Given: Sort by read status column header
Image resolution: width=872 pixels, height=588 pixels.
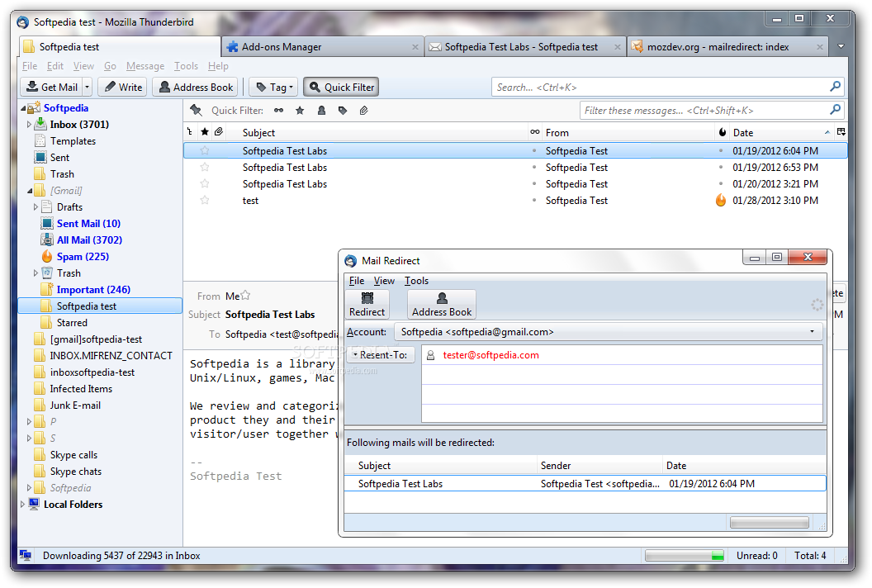Looking at the screenshot, I should [x=534, y=132].
